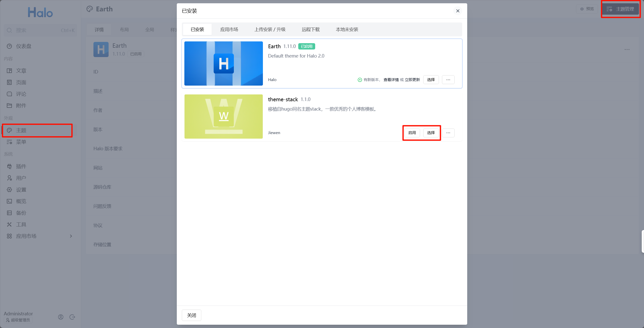Open the 本地未安装 tab

click(347, 30)
